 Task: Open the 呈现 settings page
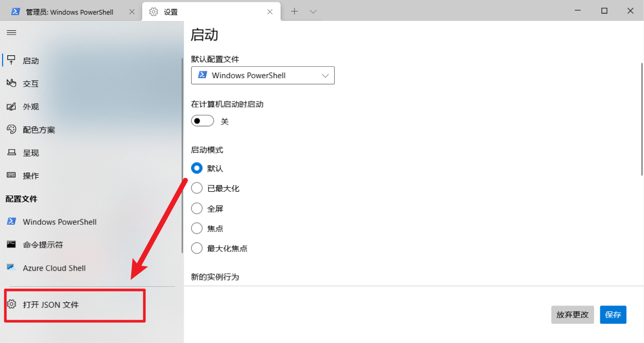(91, 153)
